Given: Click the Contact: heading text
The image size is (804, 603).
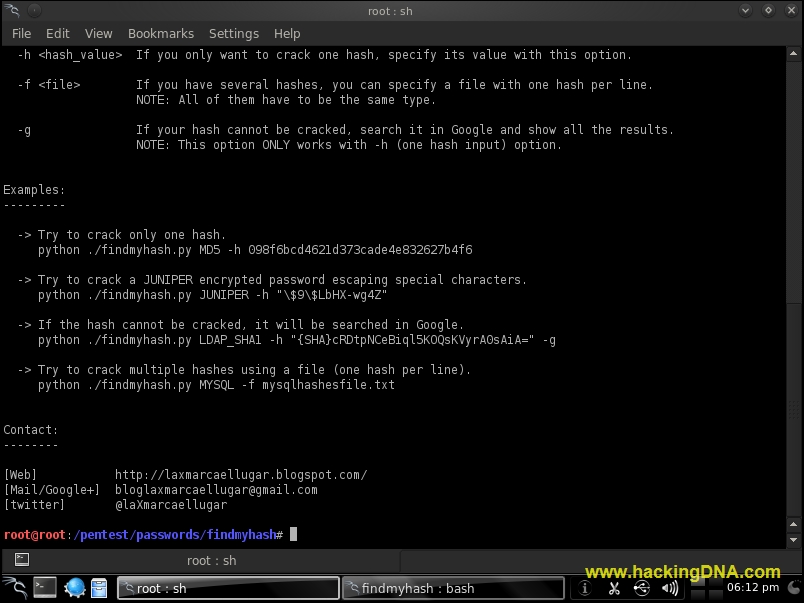Looking at the screenshot, I should pyautogui.click(x=30, y=430).
